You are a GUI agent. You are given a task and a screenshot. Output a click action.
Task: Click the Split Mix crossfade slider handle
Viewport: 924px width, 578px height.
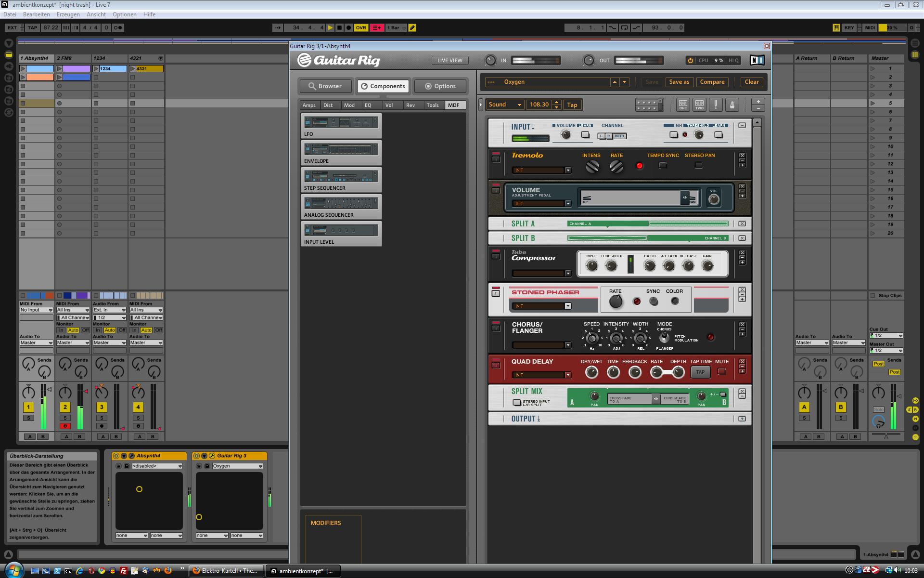[x=655, y=399]
